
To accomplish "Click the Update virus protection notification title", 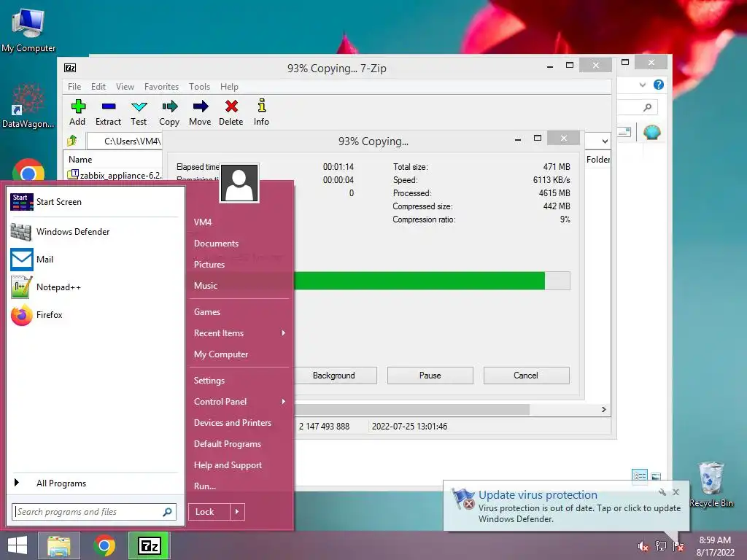I will click(x=538, y=495).
